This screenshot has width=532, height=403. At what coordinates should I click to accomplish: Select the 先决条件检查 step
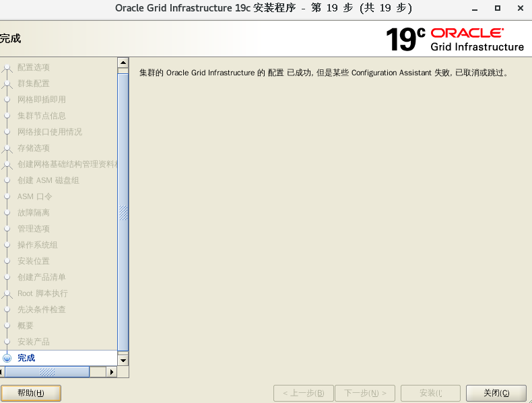click(42, 309)
